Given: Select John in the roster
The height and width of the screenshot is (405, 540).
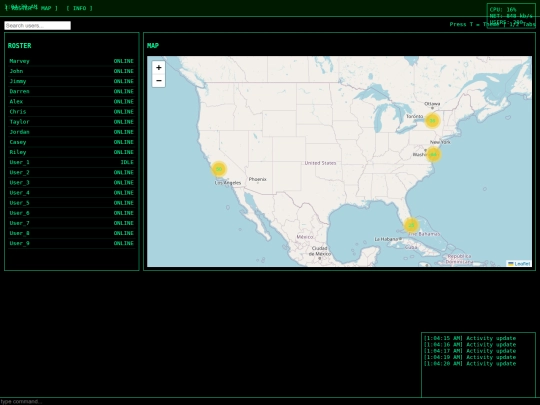Looking at the screenshot, I should pos(72,71).
